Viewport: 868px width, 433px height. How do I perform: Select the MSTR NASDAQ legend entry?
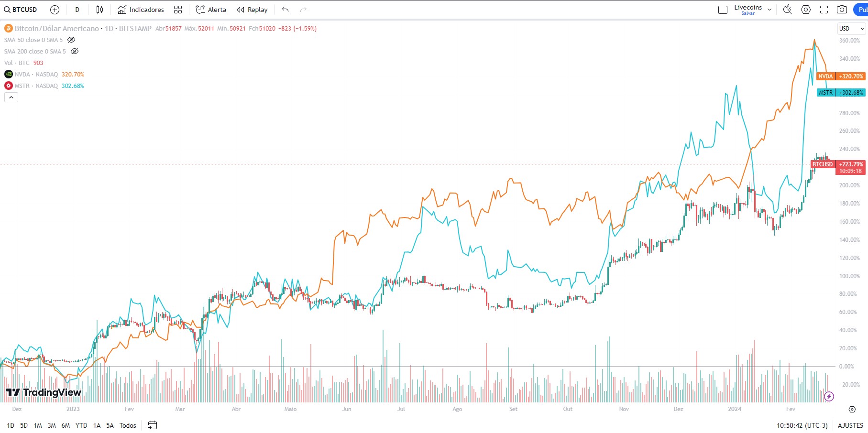coord(36,86)
